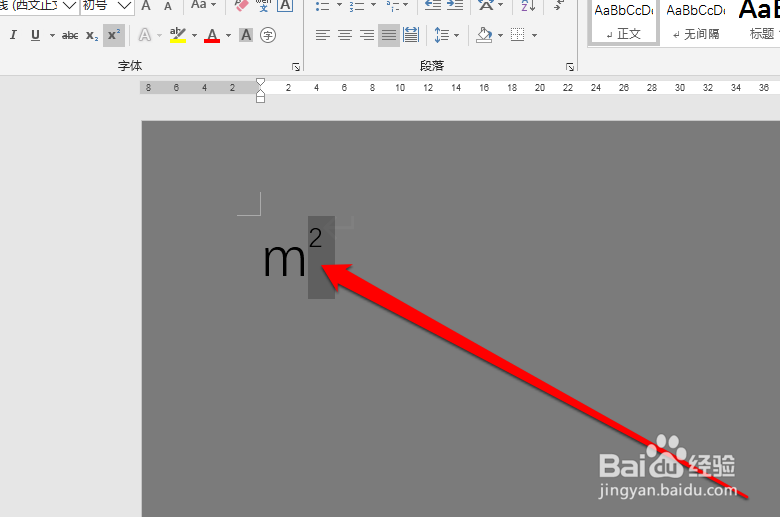
Task: Increase font size with large A
Action: 146,5
